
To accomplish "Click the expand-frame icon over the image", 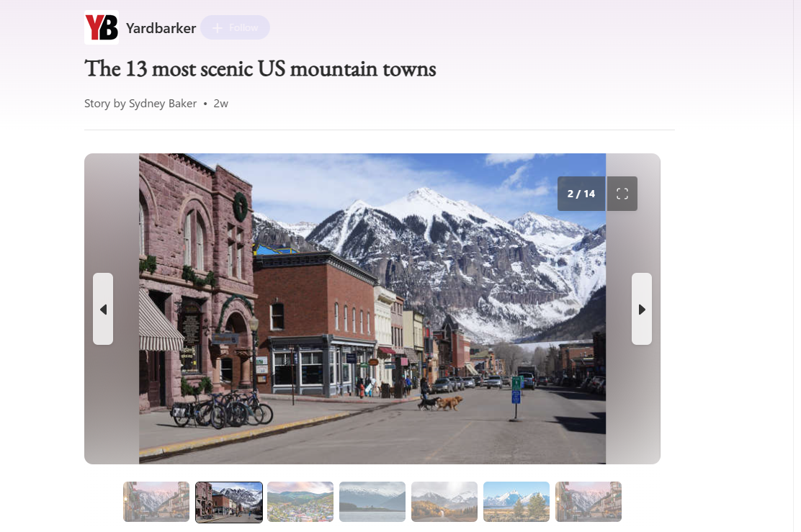I will 622,193.
